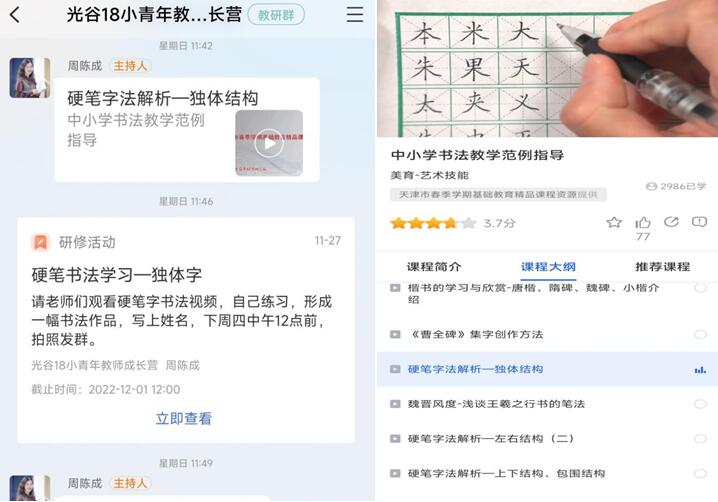Share the course via arrow icon
This screenshot has height=502, width=718.
(671, 222)
